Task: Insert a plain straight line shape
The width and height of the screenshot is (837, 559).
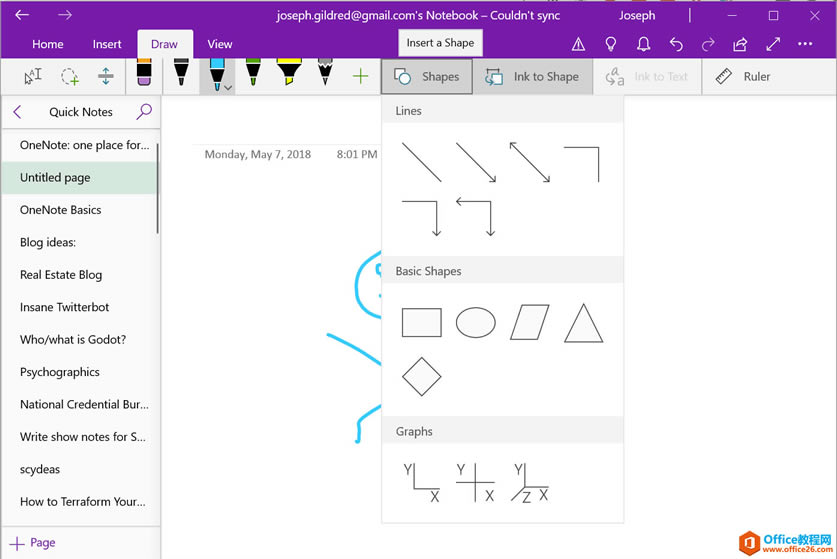Action: point(421,162)
